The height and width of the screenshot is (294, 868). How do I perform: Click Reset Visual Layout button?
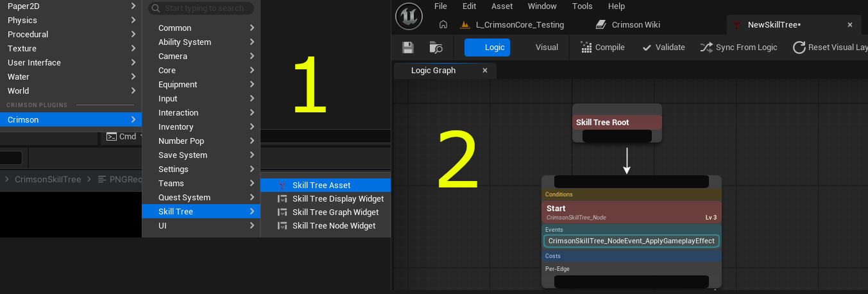click(x=830, y=48)
